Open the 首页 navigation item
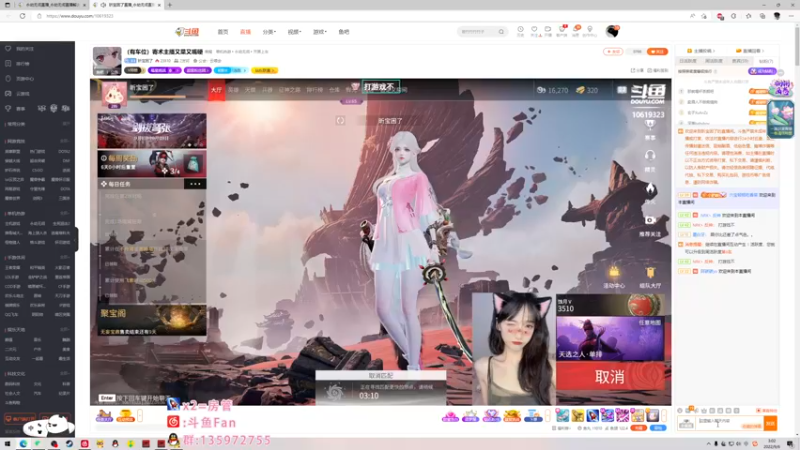This screenshot has height=450, width=800. pos(223,32)
